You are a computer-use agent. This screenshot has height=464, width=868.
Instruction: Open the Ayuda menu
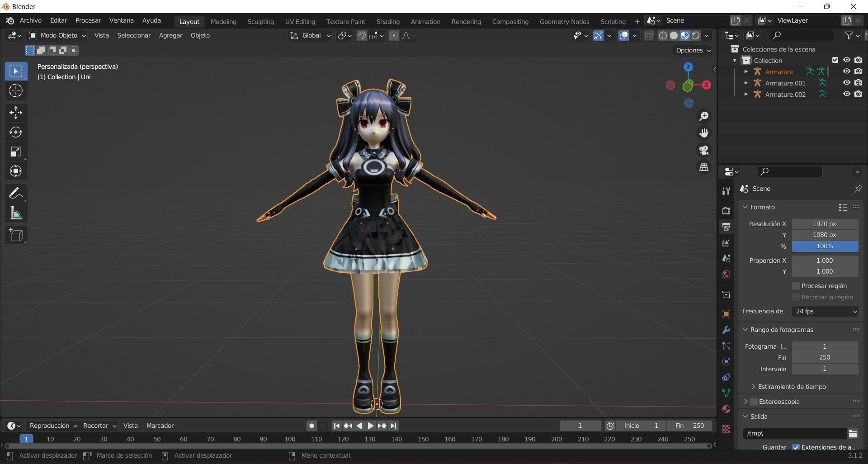click(x=151, y=21)
